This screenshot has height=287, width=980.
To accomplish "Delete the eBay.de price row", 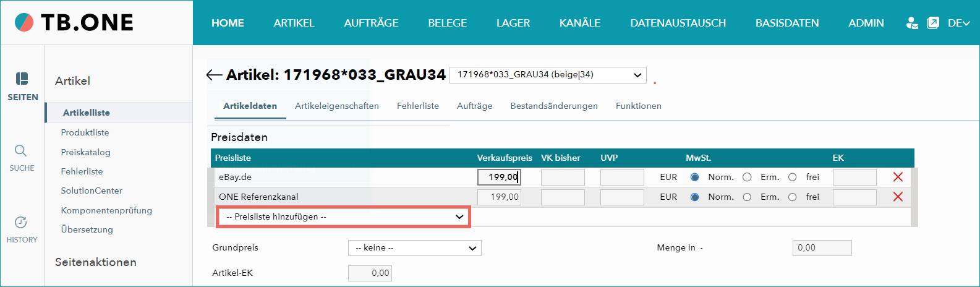I will [898, 177].
